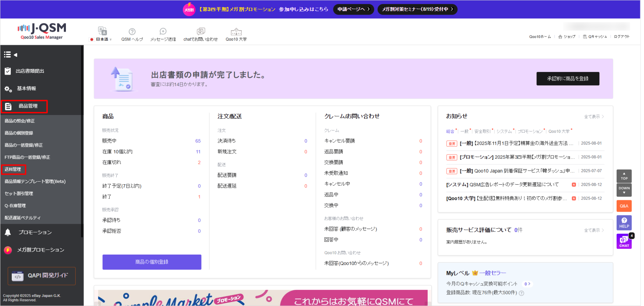The width and height of the screenshot is (644, 306).
Task: Jump down with the DOWN button
Action: pos(624,190)
